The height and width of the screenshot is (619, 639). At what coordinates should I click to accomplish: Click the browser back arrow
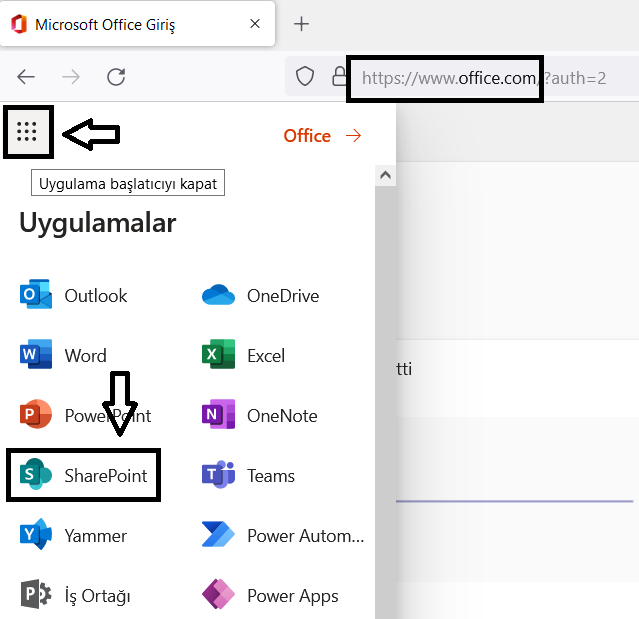pyautogui.click(x=26, y=77)
